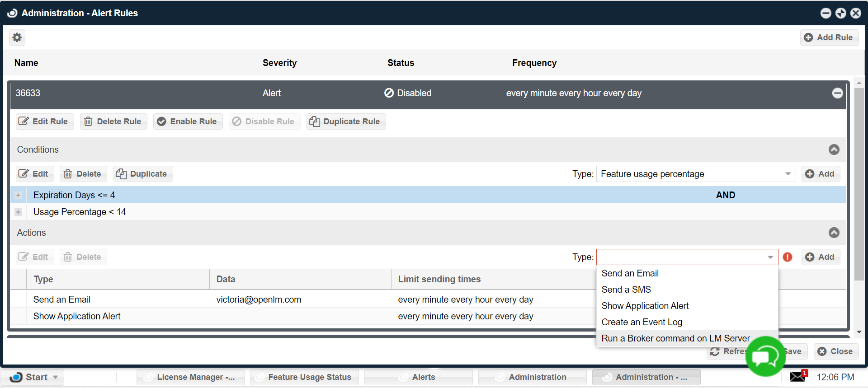This screenshot has height=388, width=868.
Task: Duplicate the selected condition
Action: [x=143, y=174]
